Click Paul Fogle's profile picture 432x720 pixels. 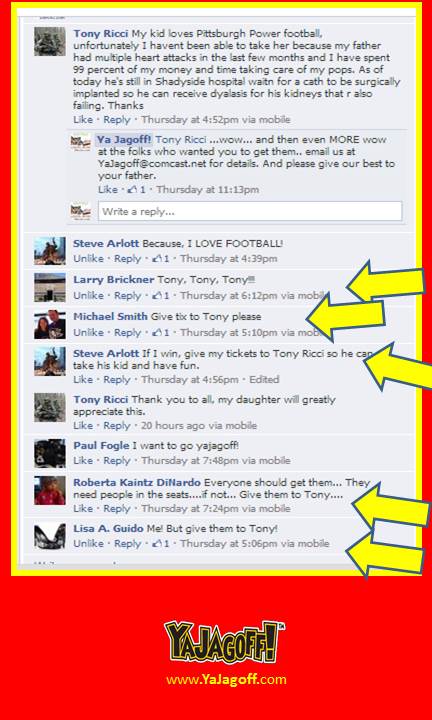(50, 453)
